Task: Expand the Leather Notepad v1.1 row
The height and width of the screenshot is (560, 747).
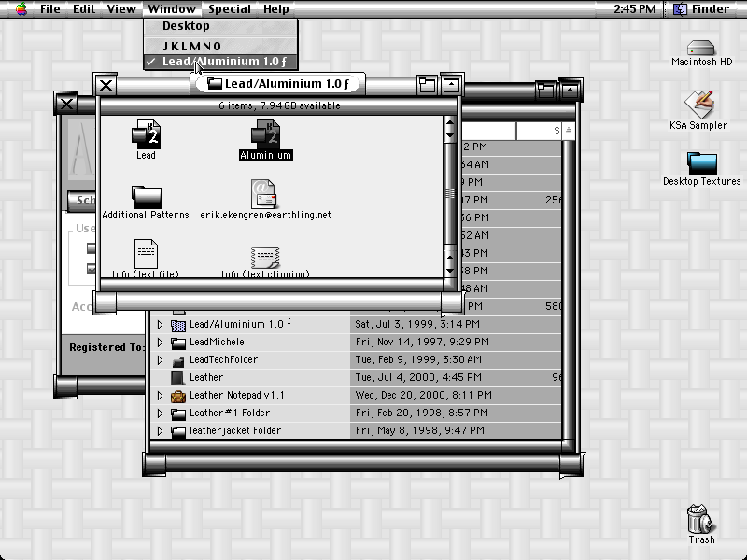Action: tap(160, 395)
